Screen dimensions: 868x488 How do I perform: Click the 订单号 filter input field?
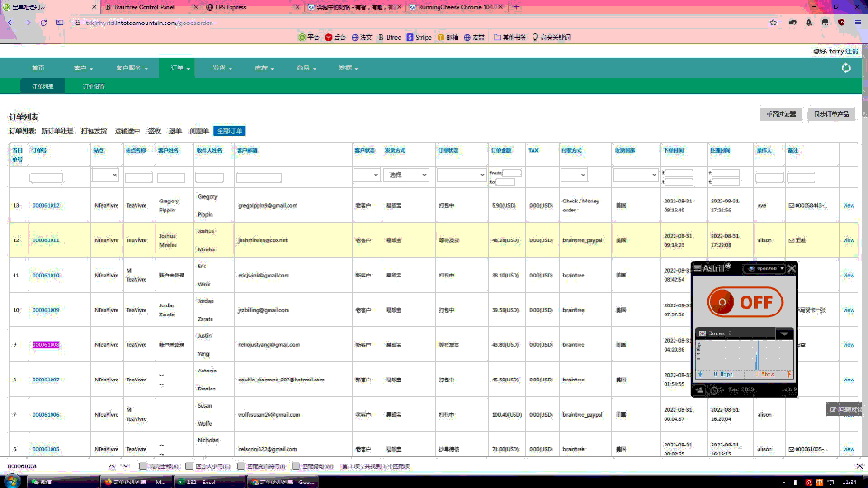click(46, 178)
